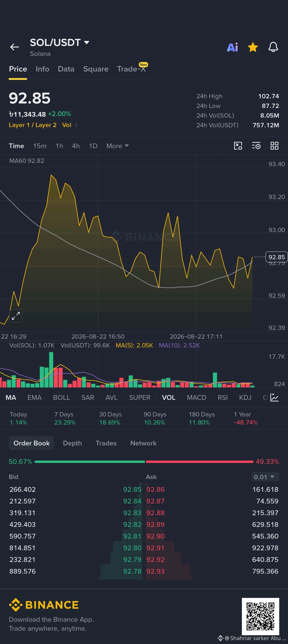Image resolution: width=288 pixels, height=644 pixels.
Task: Toggle the BOLL indicator
Action: point(62,398)
